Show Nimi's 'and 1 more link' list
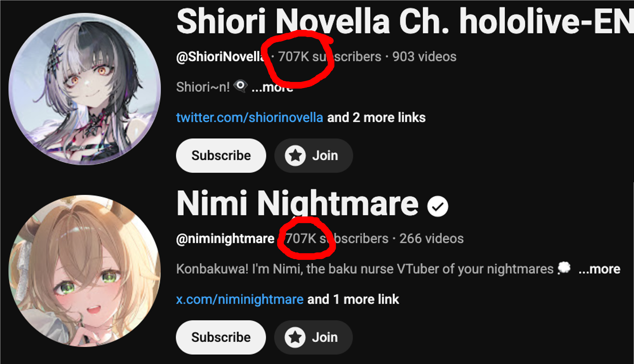This screenshot has width=634, height=364. click(x=353, y=299)
